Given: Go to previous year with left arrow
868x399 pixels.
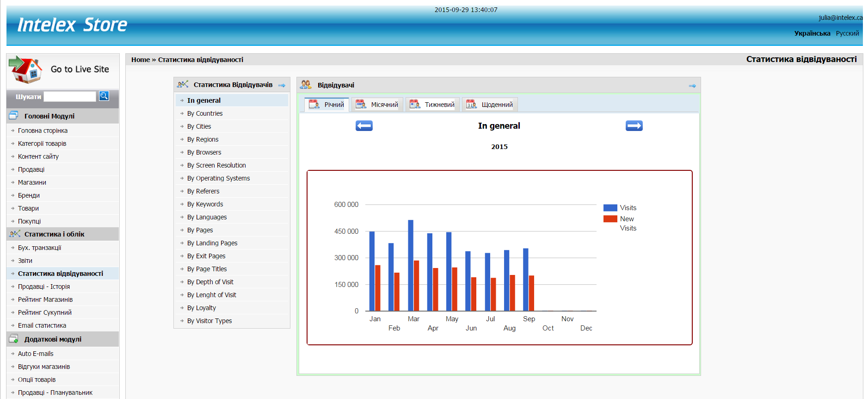Looking at the screenshot, I should pyautogui.click(x=364, y=126).
